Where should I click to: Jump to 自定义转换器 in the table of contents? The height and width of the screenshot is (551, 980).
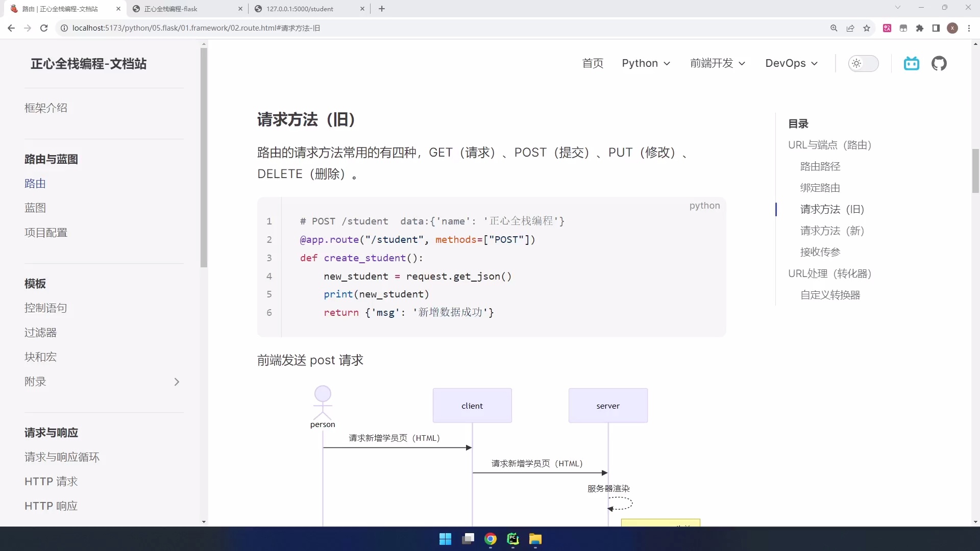coord(830,295)
